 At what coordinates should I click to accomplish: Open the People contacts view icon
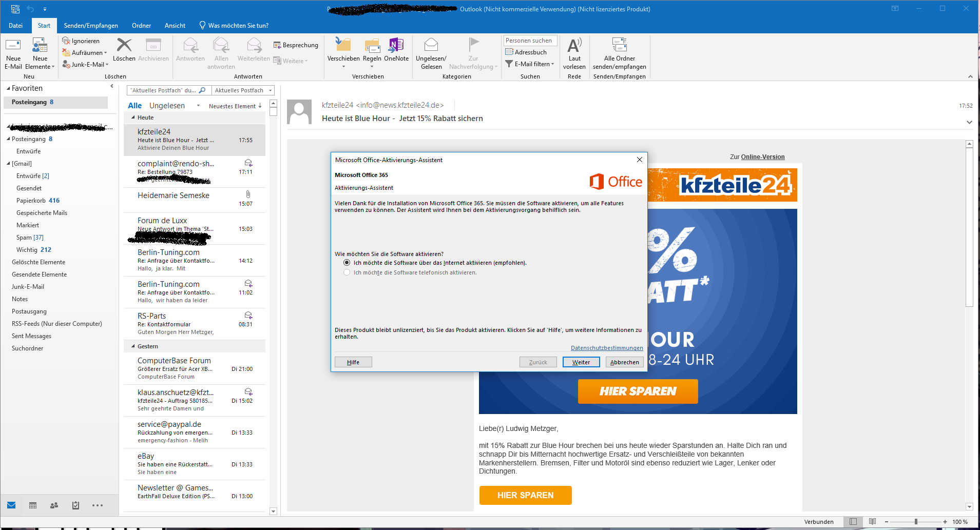54,505
